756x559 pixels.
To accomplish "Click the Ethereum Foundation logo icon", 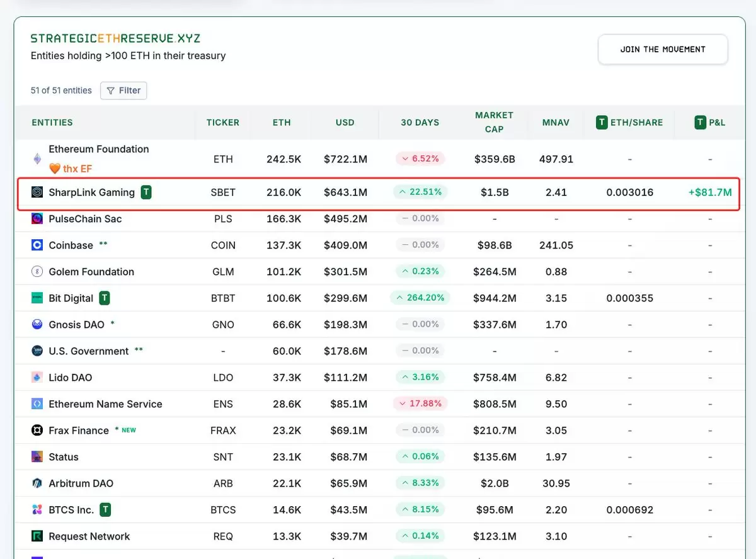I will pyautogui.click(x=37, y=159).
